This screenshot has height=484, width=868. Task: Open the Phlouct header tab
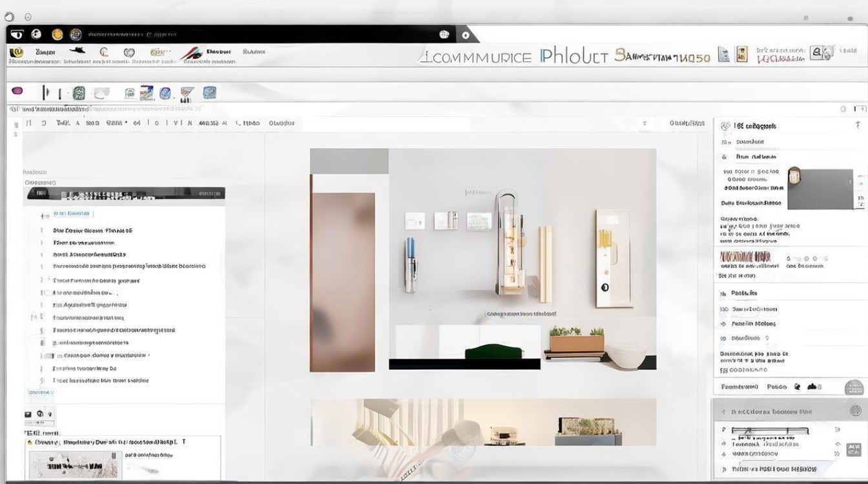(573, 55)
